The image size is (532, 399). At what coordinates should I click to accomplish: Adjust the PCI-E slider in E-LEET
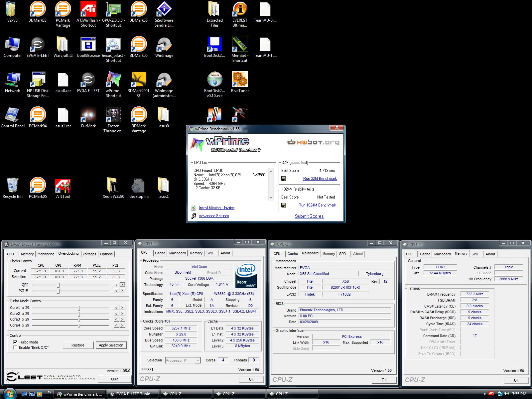[x=59, y=291]
